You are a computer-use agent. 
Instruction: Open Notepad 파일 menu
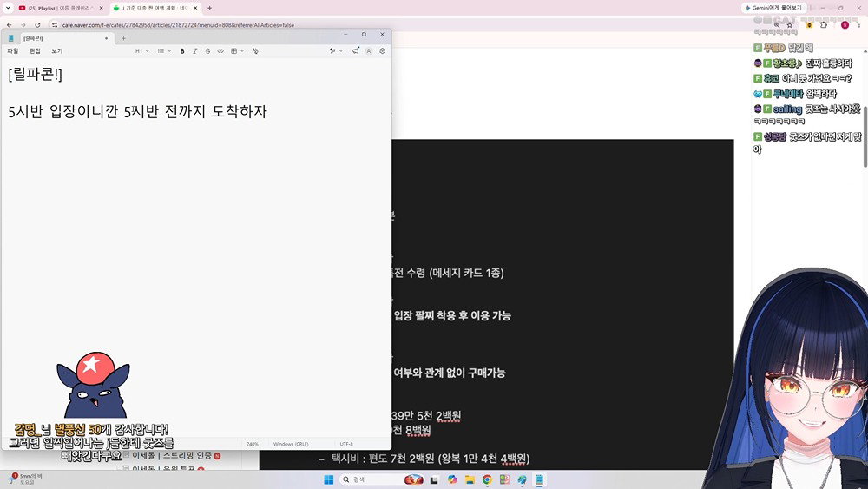point(13,51)
